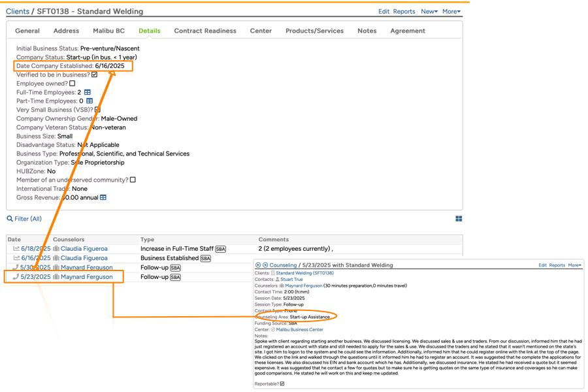This screenshot has height=392, width=588.
Task: Open the 6/18/2025 session date entry
Action: 36,249
